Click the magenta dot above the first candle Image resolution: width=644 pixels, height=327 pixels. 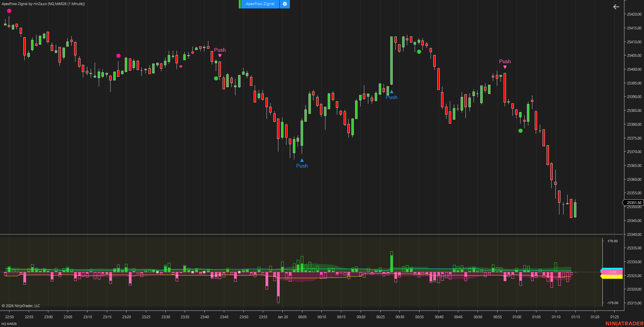click(9, 11)
